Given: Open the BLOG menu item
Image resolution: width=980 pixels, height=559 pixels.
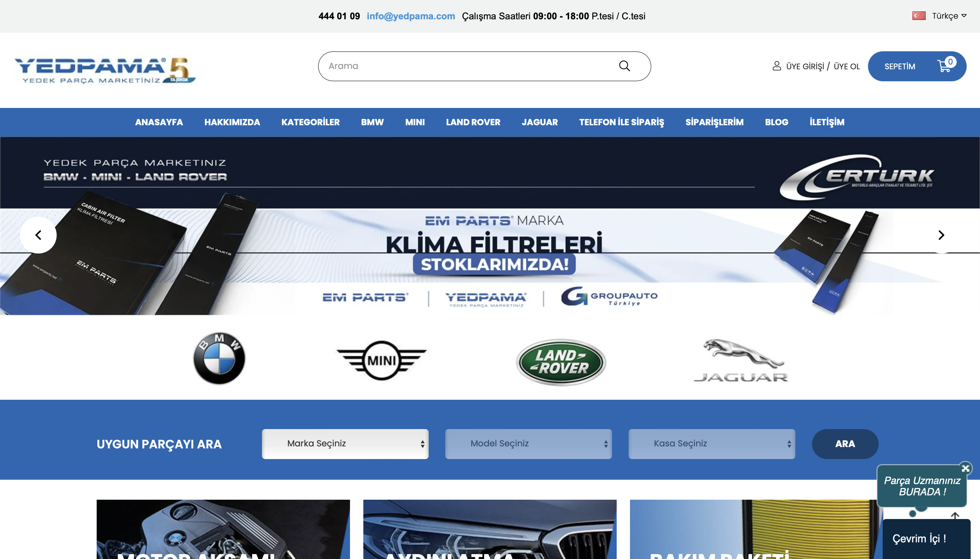Looking at the screenshot, I should [776, 122].
